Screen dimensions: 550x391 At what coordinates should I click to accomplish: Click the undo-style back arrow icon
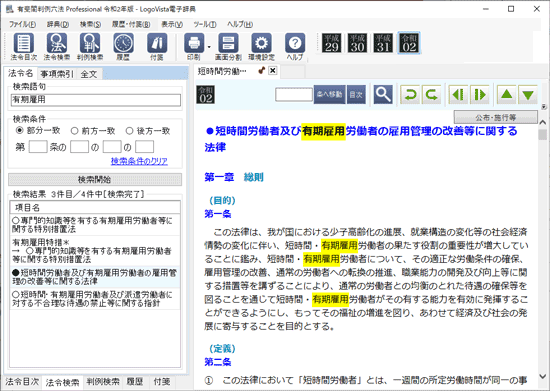[x=410, y=94]
